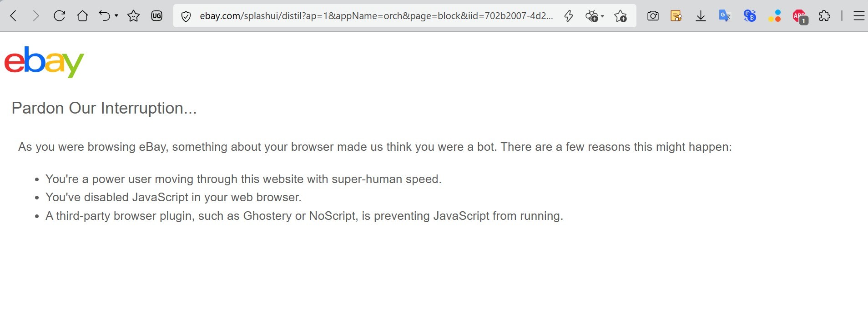Click the bug-with-plus icon in address bar
The height and width of the screenshot is (318, 868).
[x=591, y=16]
